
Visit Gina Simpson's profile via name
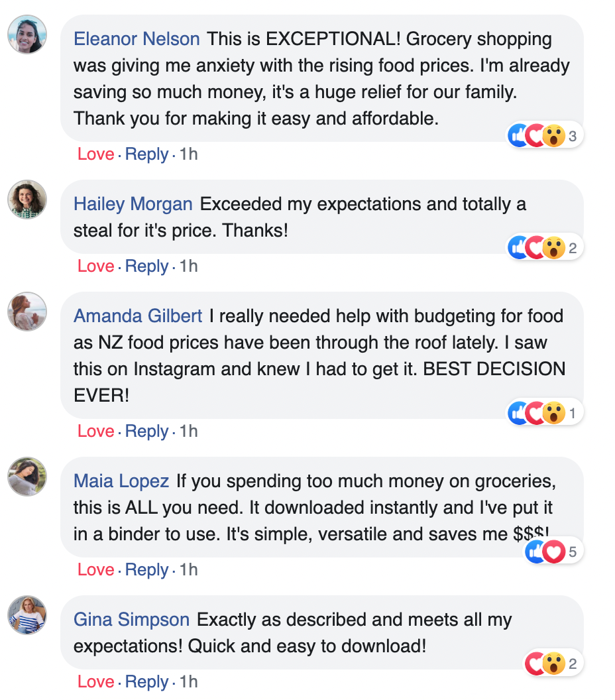pos(131,620)
